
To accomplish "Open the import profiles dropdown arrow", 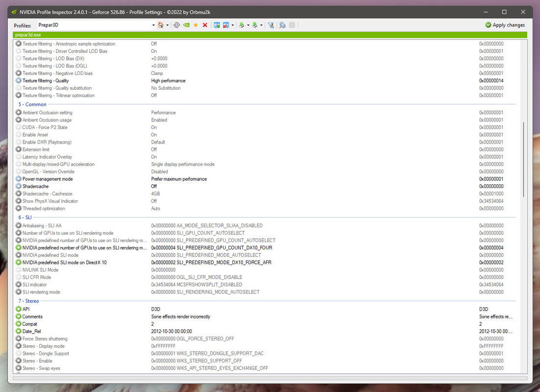I will 261,25.
